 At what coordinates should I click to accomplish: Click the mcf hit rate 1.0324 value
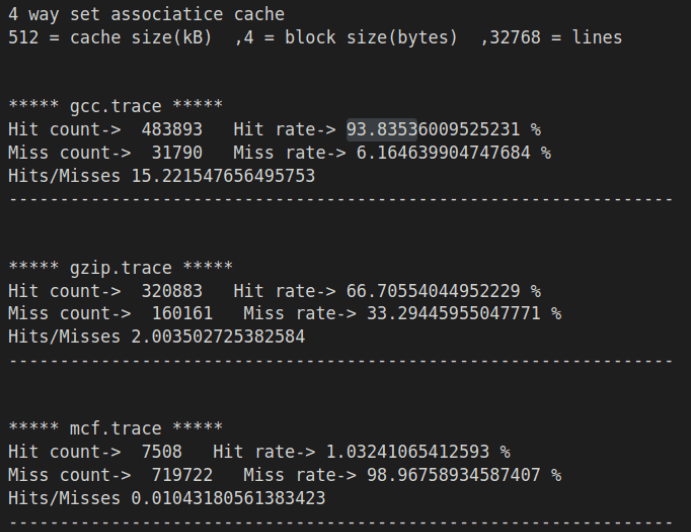[x=408, y=452]
